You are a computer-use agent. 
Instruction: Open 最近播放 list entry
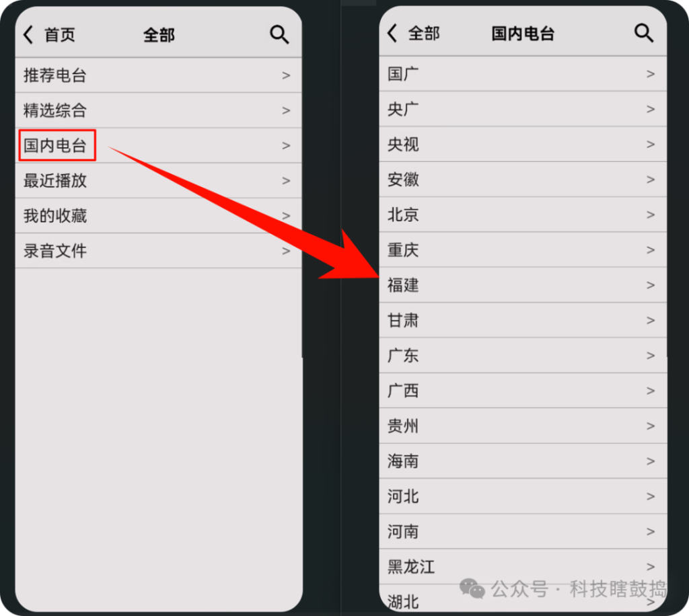click(x=158, y=180)
